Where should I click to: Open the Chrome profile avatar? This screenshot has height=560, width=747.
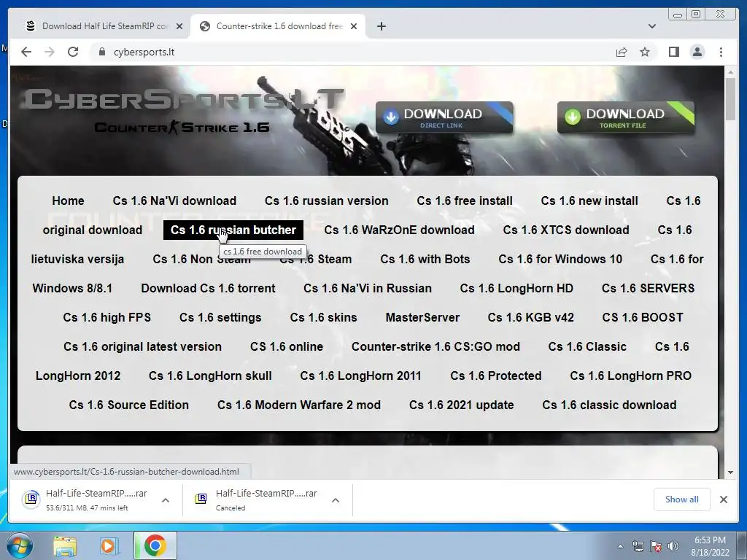point(697,52)
